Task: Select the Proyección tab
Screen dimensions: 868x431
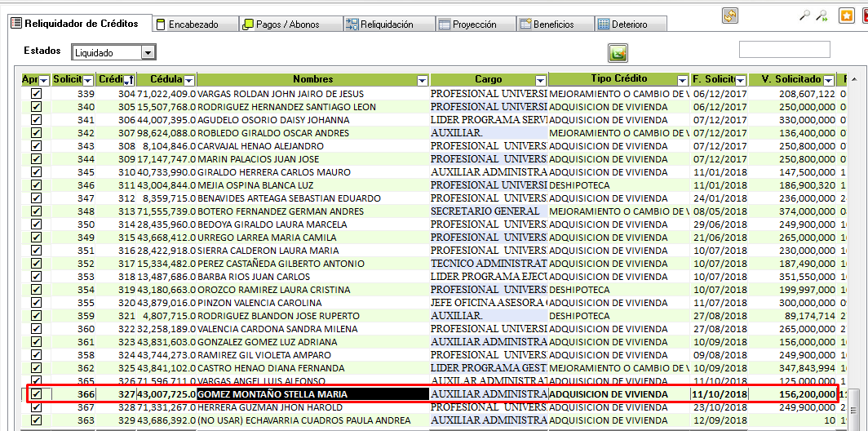Action: click(475, 24)
